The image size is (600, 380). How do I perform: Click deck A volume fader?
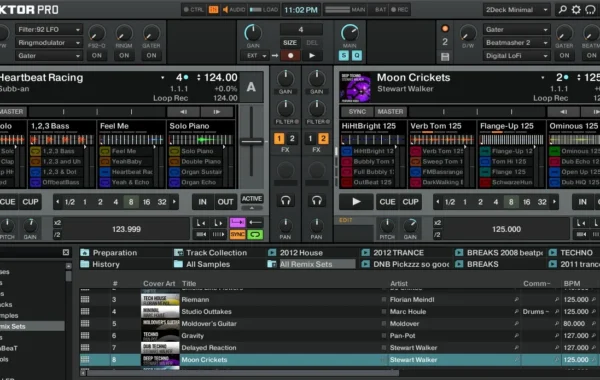tap(251, 142)
